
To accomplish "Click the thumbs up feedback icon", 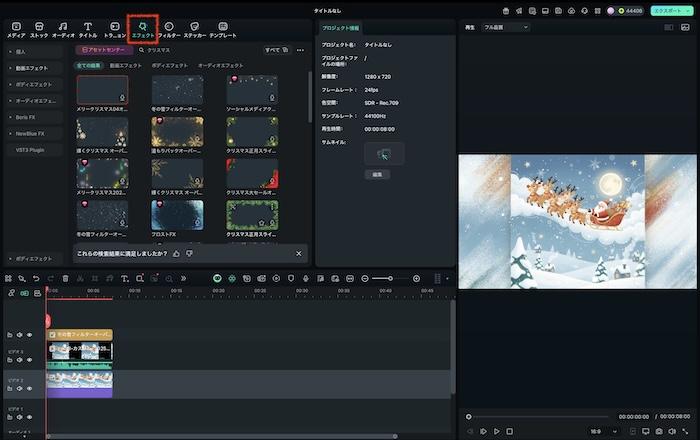I will tap(177, 253).
